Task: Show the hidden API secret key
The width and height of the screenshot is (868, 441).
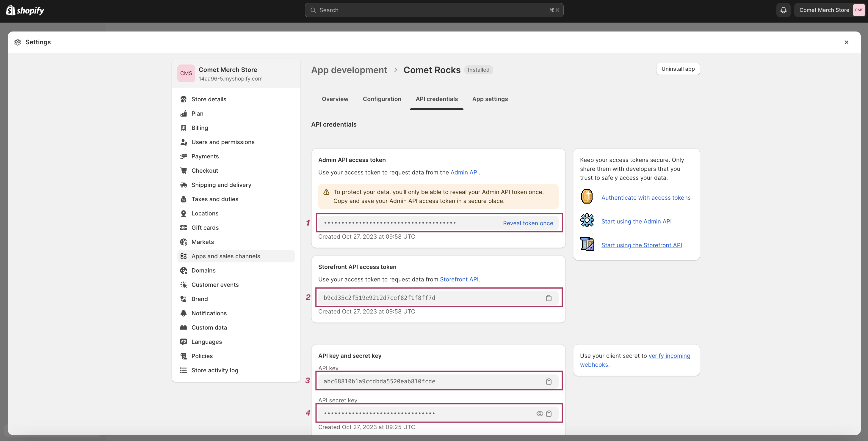Action: [540, 414]
